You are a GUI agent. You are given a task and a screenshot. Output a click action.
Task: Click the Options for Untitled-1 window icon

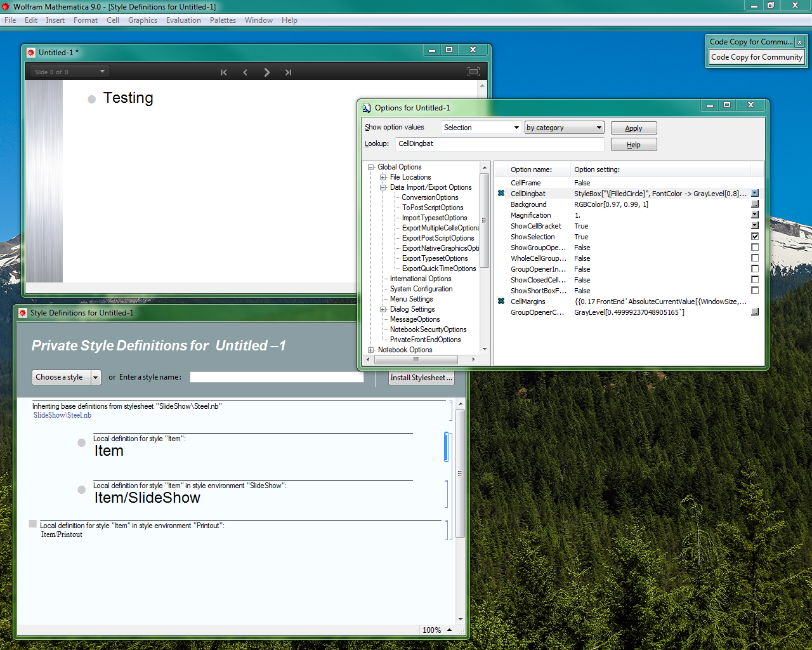(366, 108)
